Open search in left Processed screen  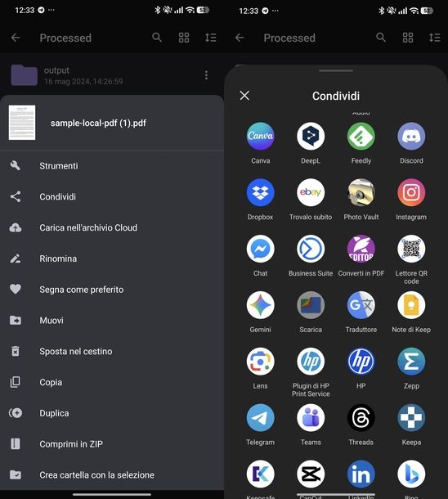(157, 38)
